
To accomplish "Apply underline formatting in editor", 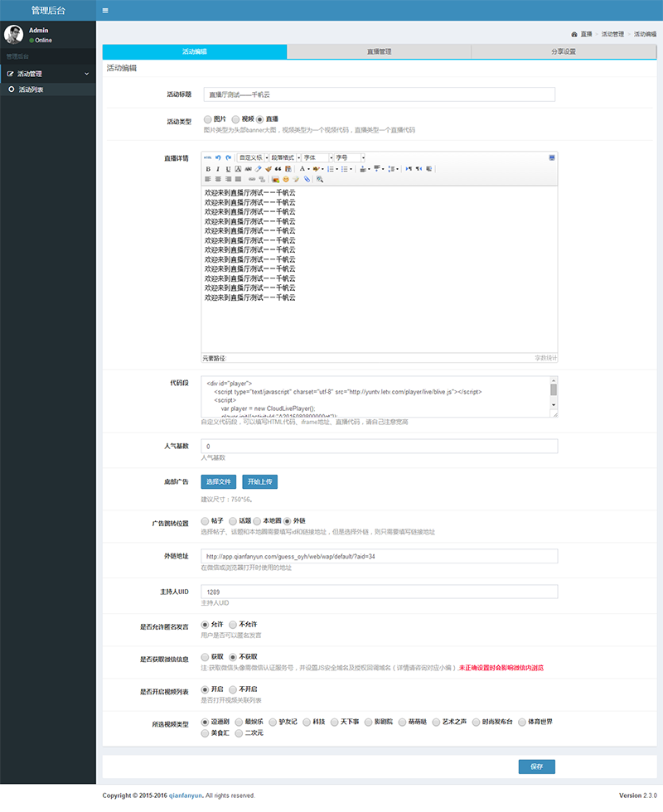I will 229,169.
